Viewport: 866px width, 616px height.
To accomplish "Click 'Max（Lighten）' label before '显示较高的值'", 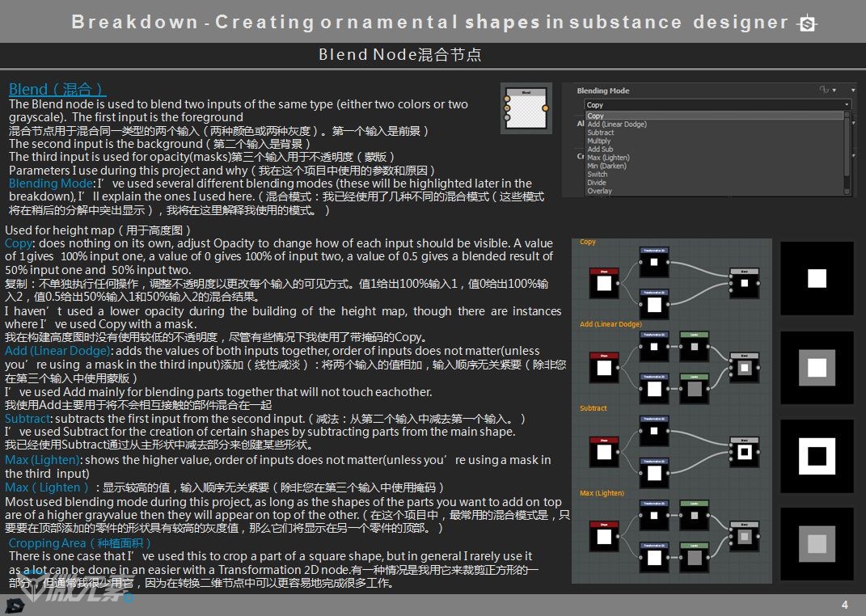I will coord(47,487).
